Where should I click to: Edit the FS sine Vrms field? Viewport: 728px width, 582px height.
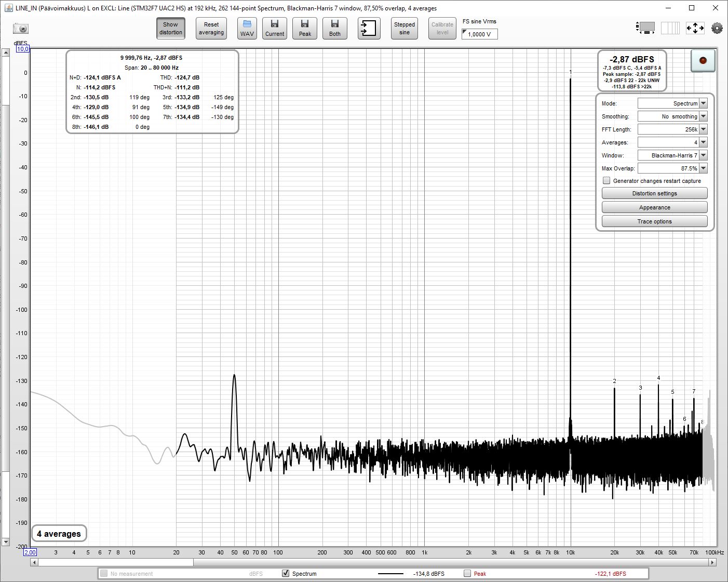pyautogui.click(x=480, y=34)
